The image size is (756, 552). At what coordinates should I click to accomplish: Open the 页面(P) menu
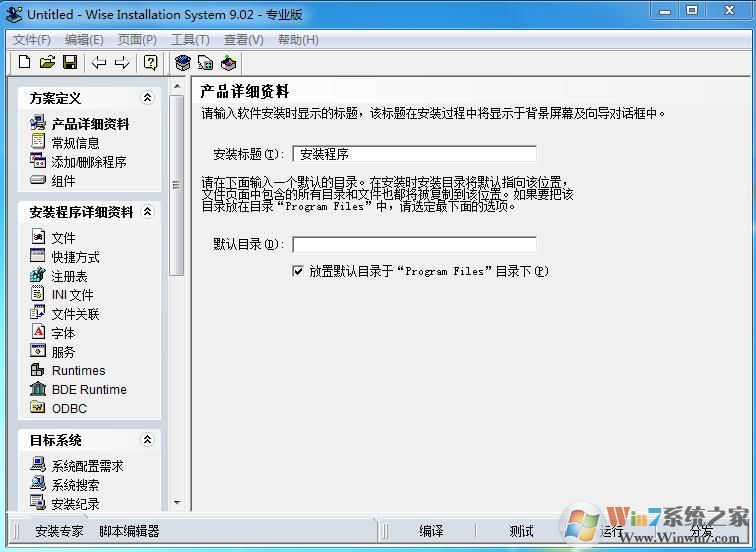point(137,40)
